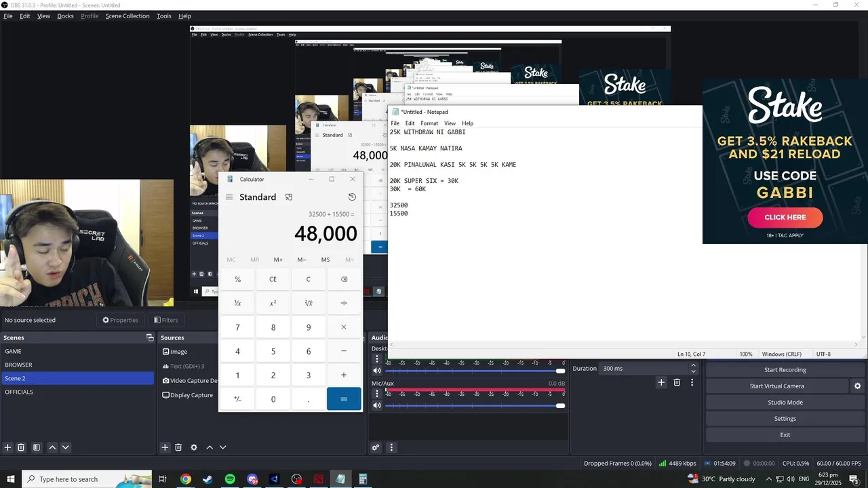Open audio mixer menu dots at panel bottom

pos(391,447)
